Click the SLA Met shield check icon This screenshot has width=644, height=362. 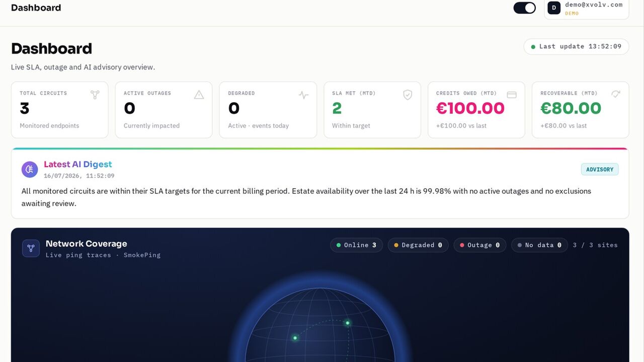click(x=408, y=95)
